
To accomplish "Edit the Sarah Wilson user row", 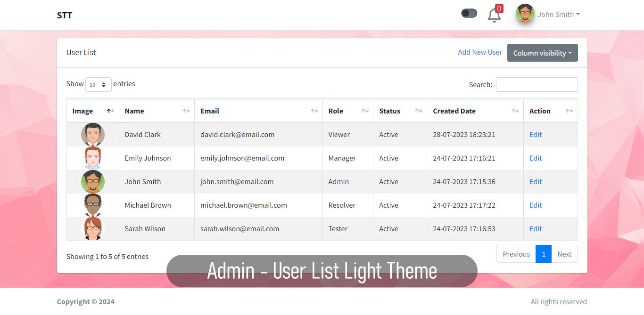I will coord(536,229).
